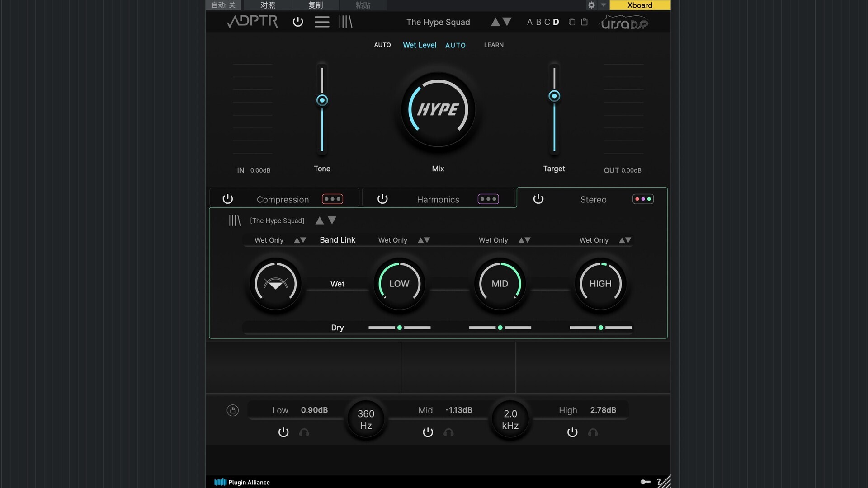
Task: Toggle the main plugin power button
Action: [297, 22]
